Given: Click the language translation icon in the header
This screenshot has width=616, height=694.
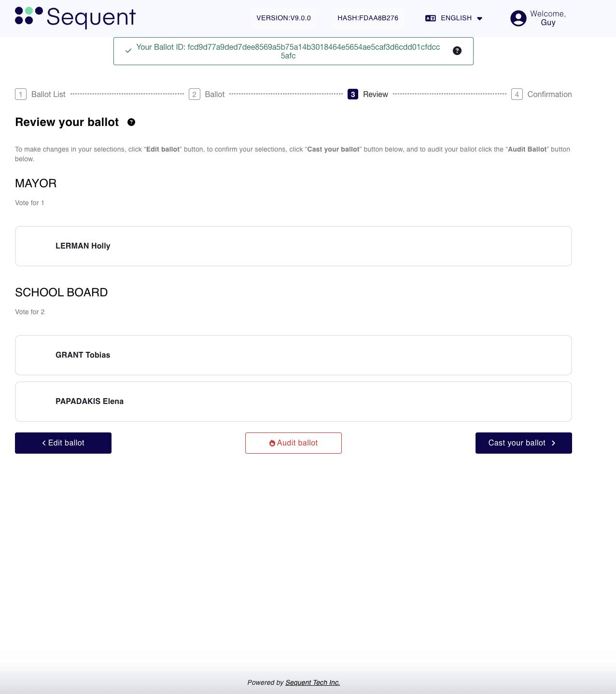Looking at the screenshot, I should pos(431,18).
